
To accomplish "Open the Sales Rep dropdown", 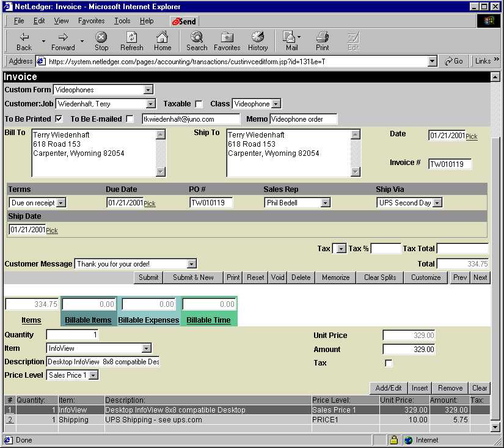I will coord(325,203).
